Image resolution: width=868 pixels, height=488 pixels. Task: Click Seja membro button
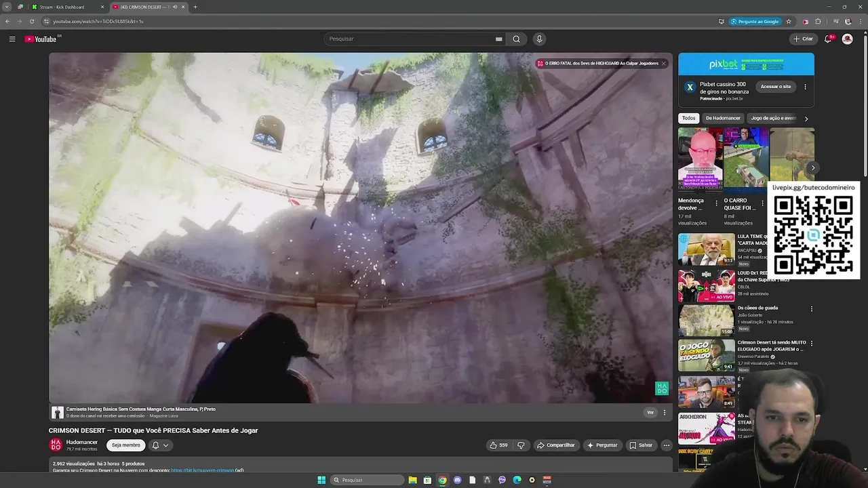coord(126,445)
